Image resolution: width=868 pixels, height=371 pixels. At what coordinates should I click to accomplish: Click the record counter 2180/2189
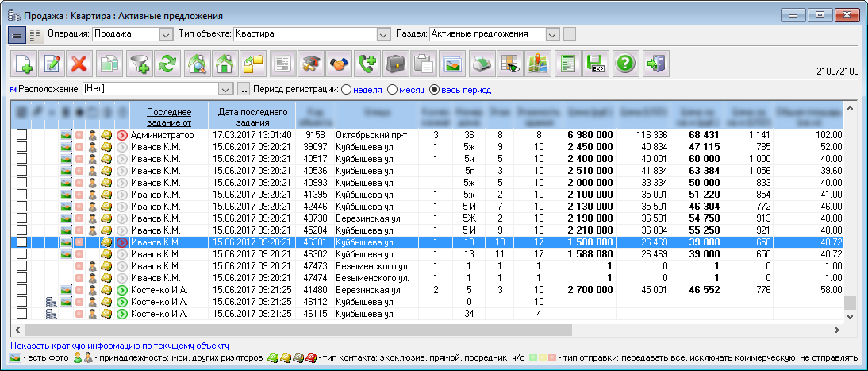click(838, 71)
